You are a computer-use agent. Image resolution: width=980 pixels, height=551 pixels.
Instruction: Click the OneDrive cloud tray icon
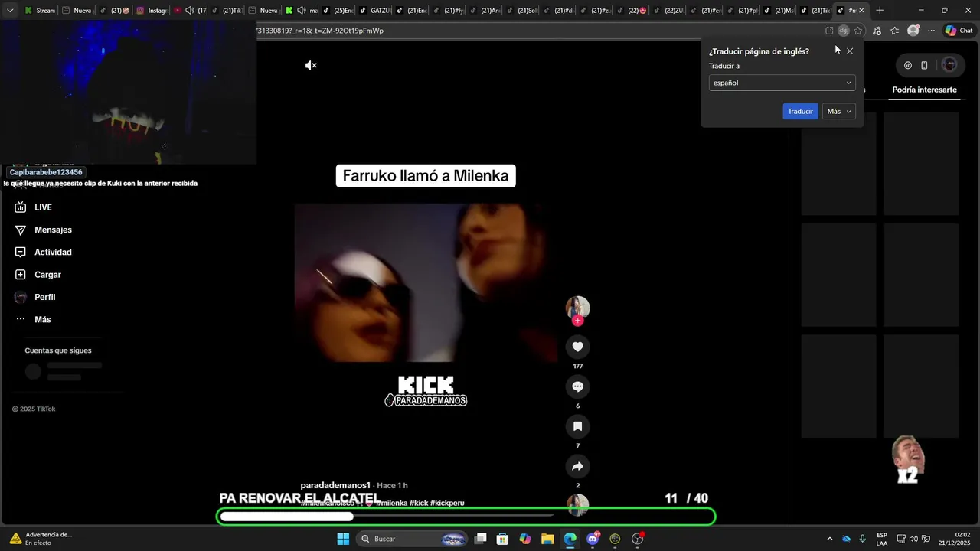click(846, 539)
